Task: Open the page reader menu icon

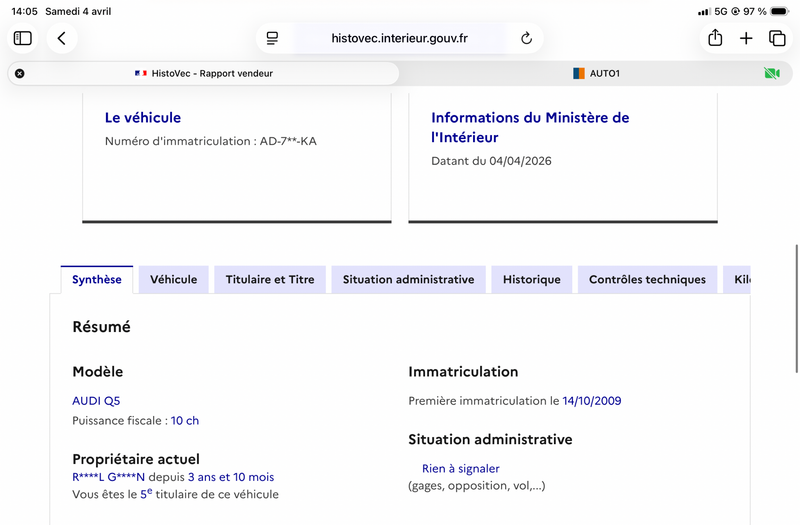Action: pos(272,38)
